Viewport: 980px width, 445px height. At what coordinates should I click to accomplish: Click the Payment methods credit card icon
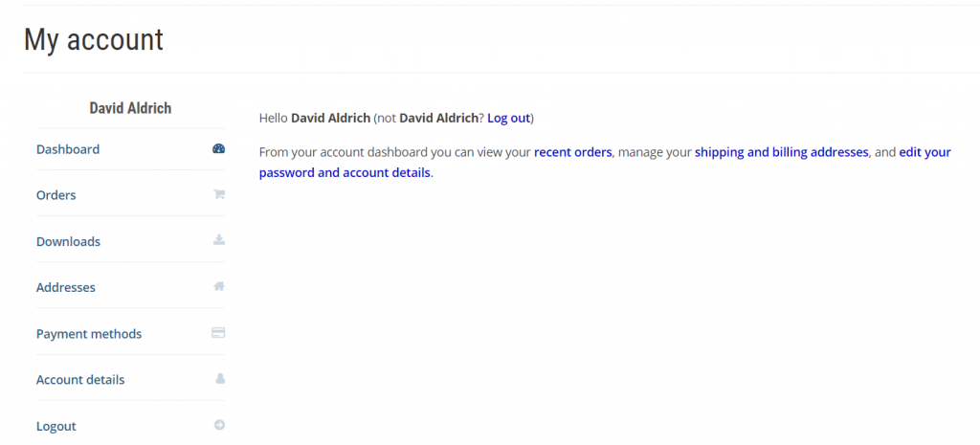(218, 333)
